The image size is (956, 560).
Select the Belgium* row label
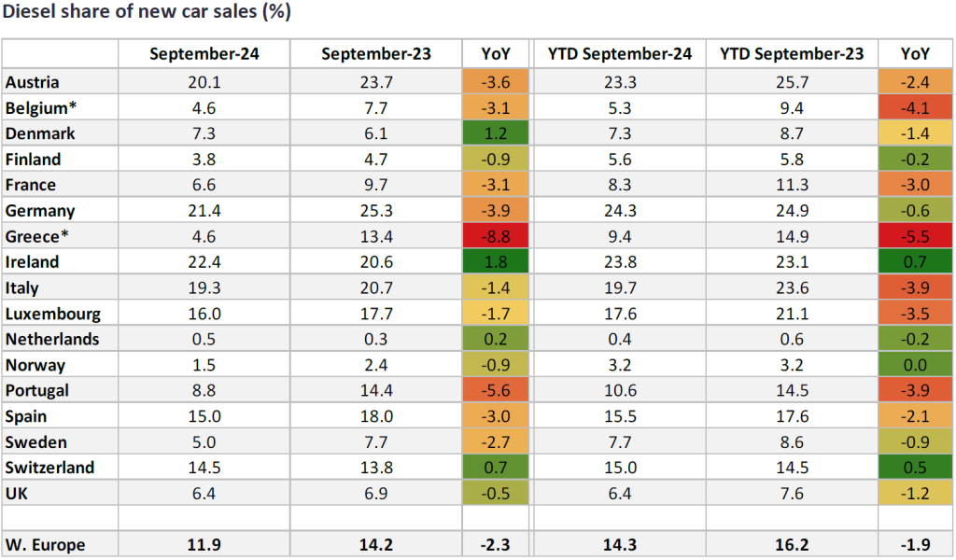click(x=39, y=108)
